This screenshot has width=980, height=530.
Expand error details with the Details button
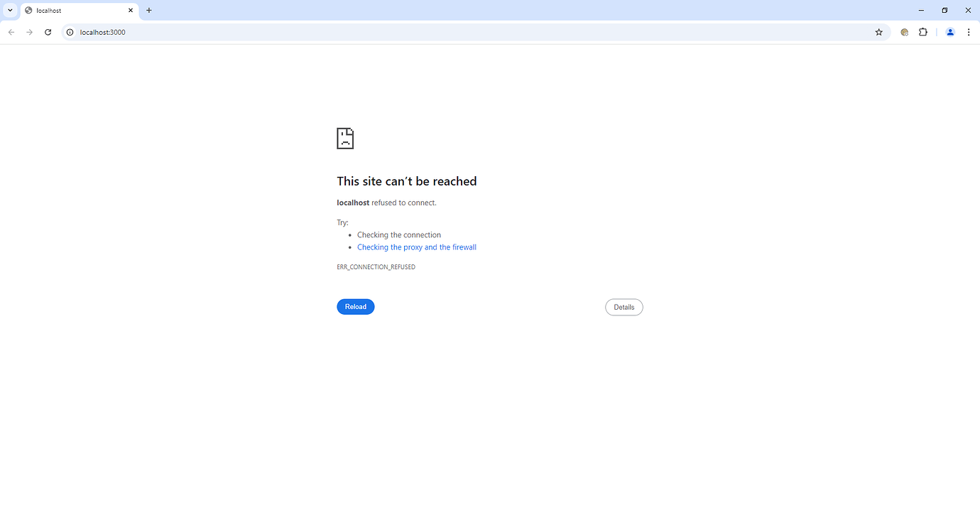coord(624,307)
